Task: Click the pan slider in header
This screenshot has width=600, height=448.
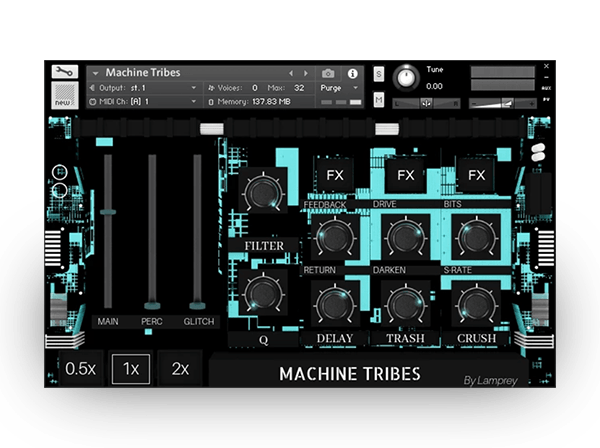Action: click(x=426, y=103)
